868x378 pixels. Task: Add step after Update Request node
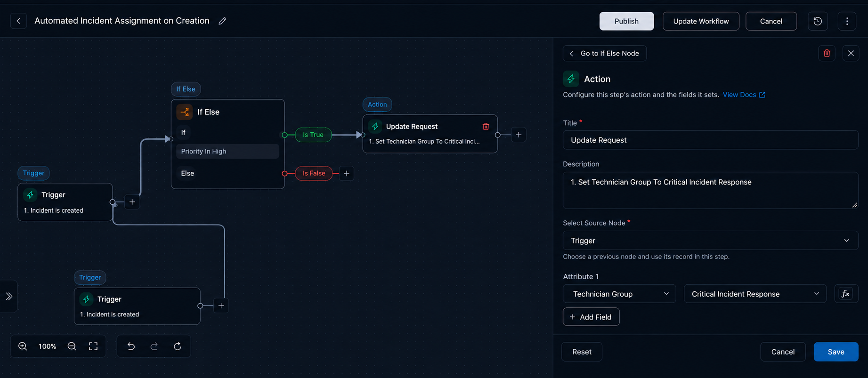coord(519,135)
